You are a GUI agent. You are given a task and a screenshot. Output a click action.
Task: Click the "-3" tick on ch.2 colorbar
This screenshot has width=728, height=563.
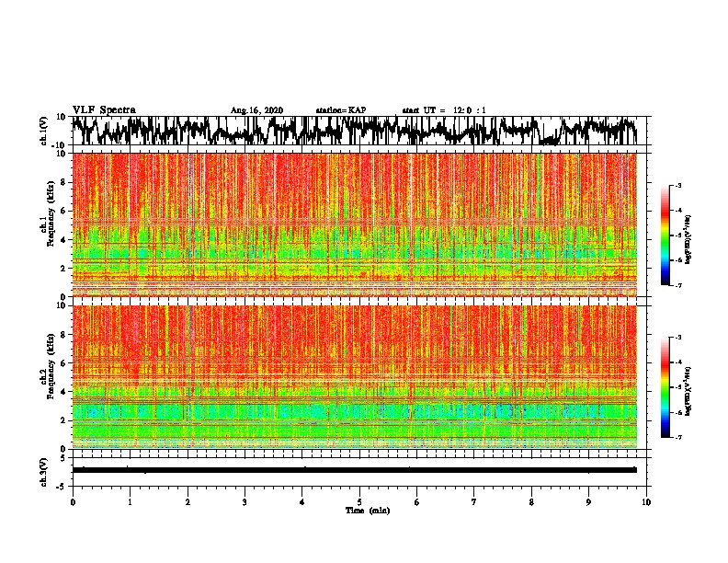[x=677, y=338]
